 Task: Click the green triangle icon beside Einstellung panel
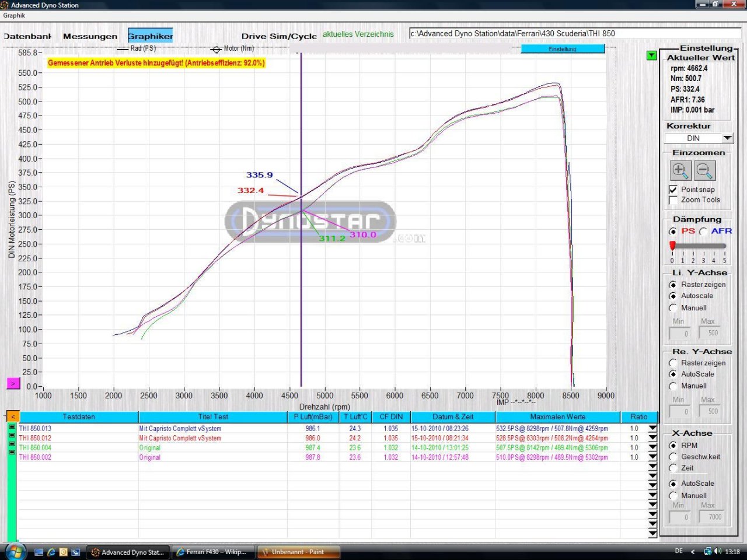pos(651,55)
